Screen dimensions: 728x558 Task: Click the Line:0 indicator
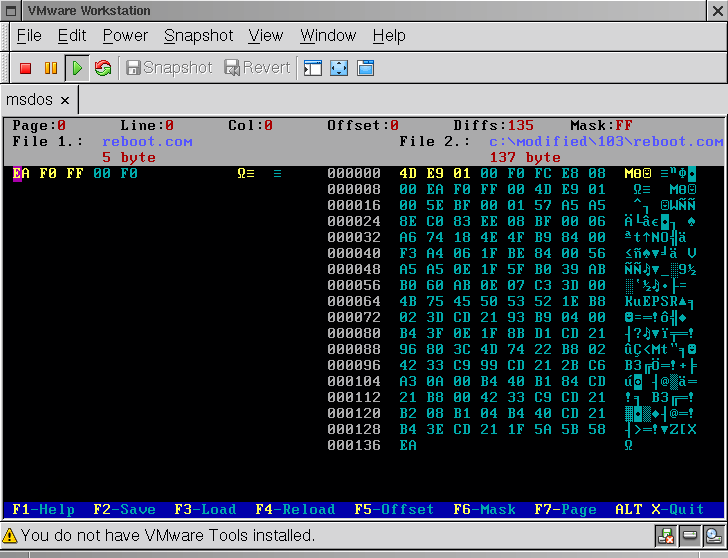(147, 125)
